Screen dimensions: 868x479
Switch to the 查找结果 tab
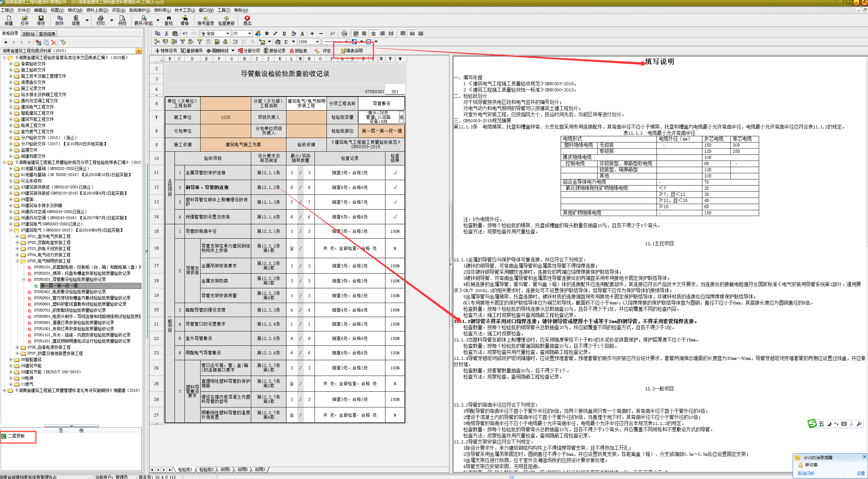tap(47, 34)
